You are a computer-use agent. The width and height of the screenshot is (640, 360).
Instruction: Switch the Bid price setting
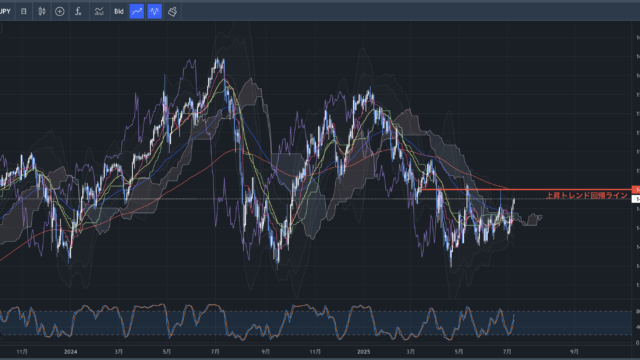(119, 11)
